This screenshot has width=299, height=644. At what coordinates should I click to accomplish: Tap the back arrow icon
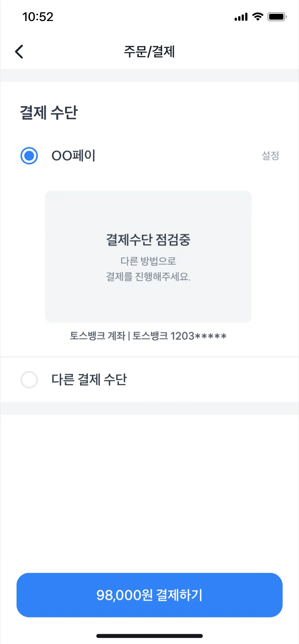point(19,52)
